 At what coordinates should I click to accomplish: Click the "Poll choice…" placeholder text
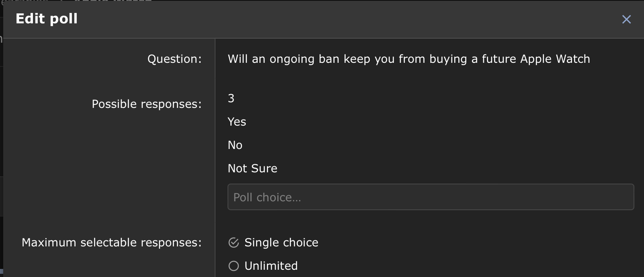[267, 197]
